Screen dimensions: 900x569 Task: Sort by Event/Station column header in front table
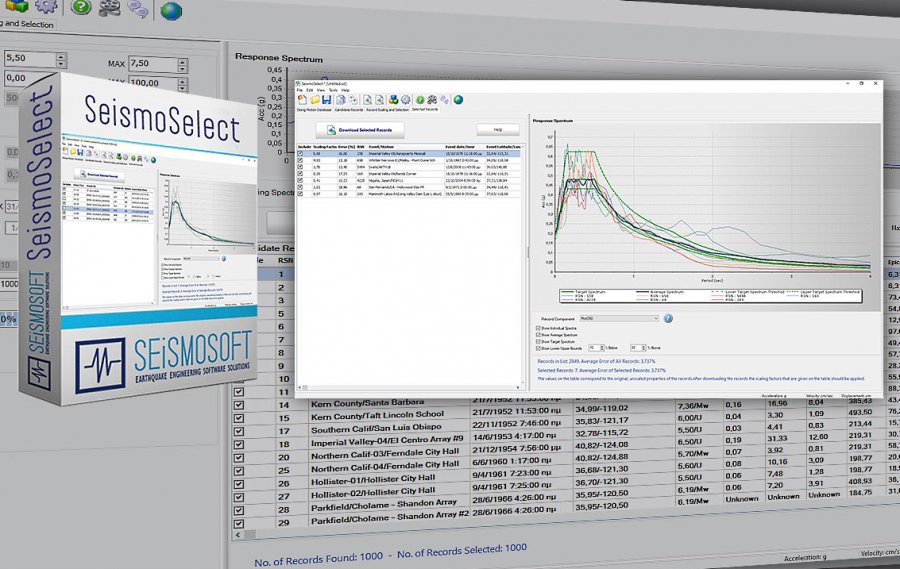coord(381,147)
